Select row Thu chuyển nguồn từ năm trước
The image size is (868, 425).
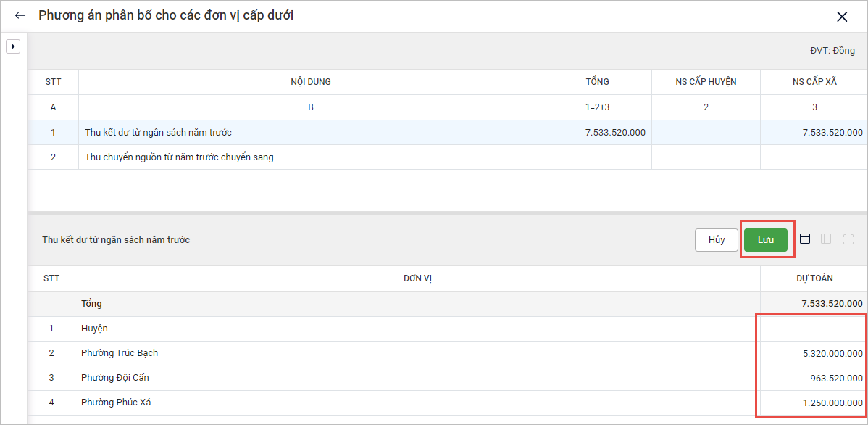[310, 157]
